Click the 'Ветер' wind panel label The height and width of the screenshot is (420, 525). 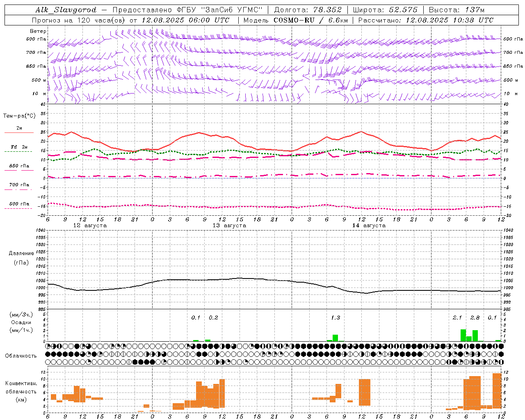(x=38, y=31)
